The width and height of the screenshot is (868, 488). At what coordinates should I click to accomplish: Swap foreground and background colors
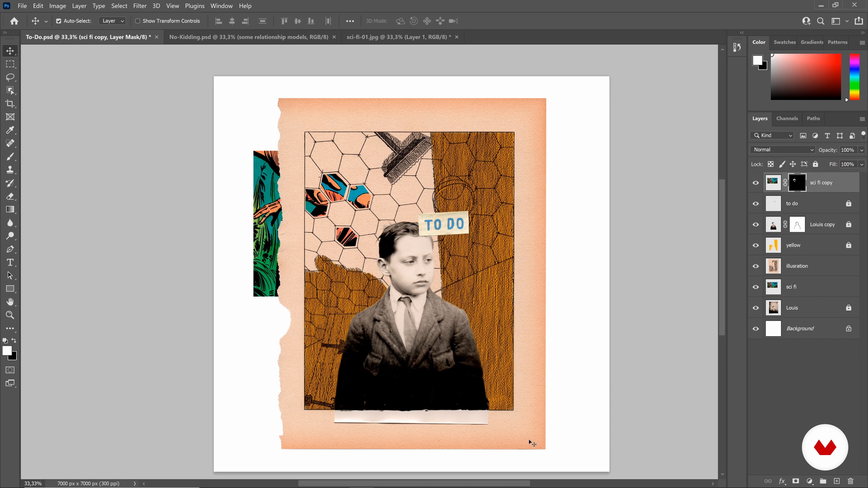[14, 340]
